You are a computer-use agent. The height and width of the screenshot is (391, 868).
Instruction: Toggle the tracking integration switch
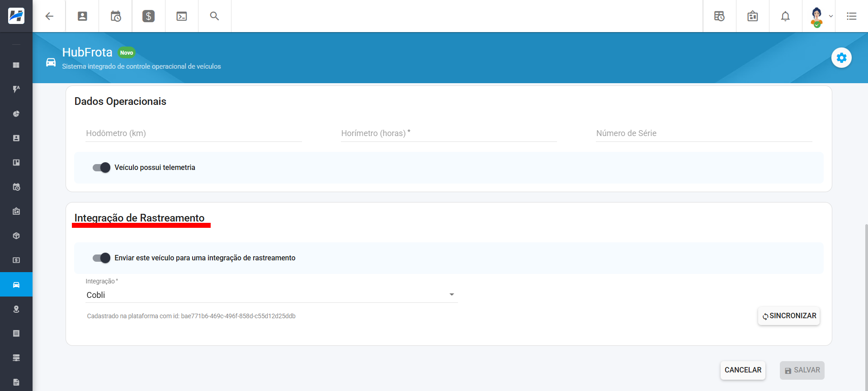(101, 258)
